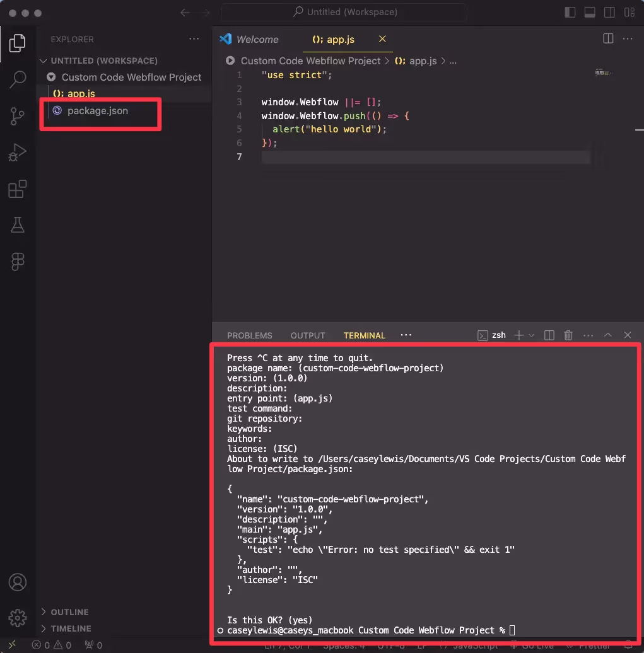Screen dimensions: 644x653
Task: Click the remote window status icon
Action: pyautogui.click(x=12, y=645)
